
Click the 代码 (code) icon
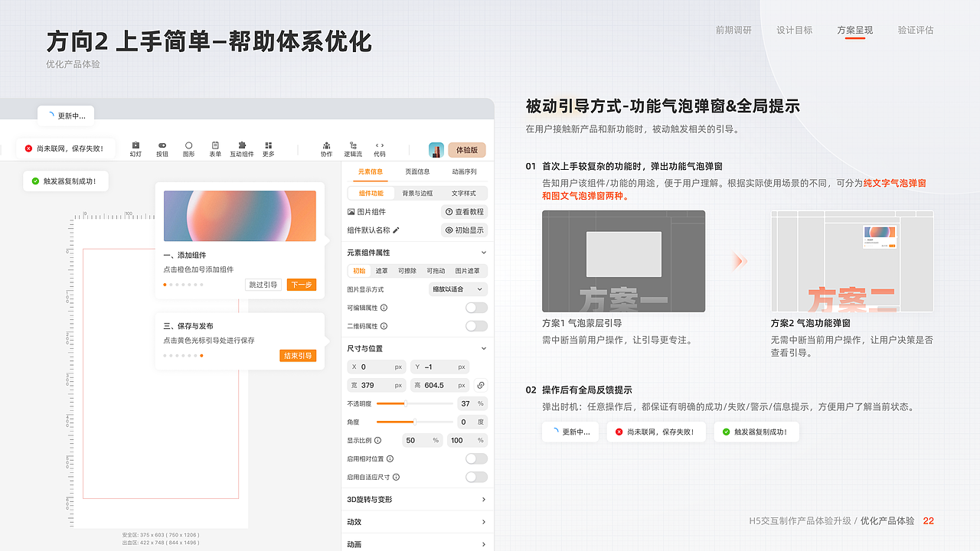(x=379, y=148)
